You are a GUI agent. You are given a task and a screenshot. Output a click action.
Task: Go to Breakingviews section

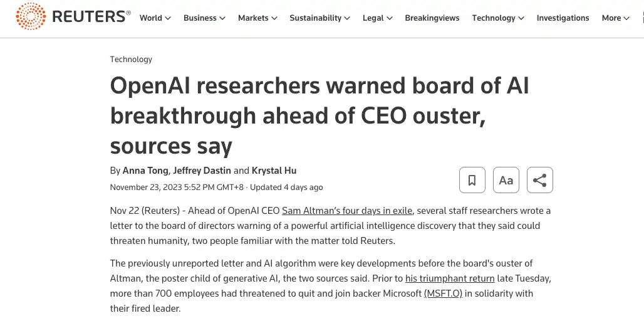[x=432, y=18]
